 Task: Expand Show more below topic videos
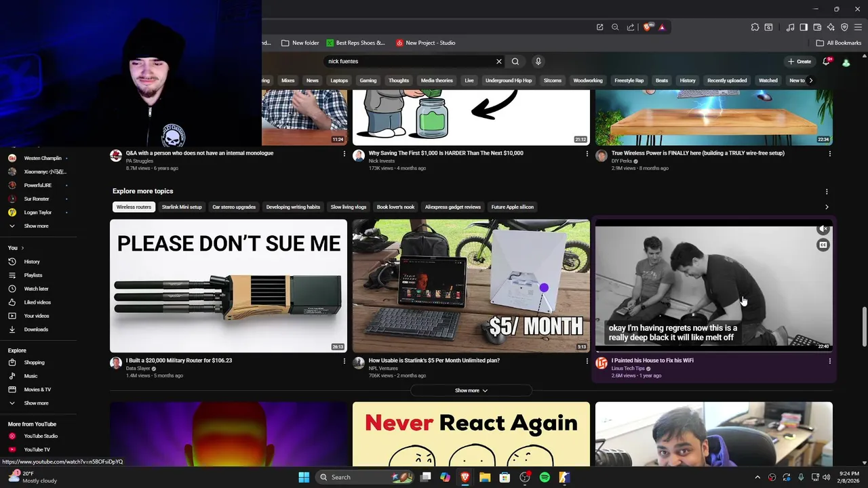pyautogui.click(x=471, y=390)
